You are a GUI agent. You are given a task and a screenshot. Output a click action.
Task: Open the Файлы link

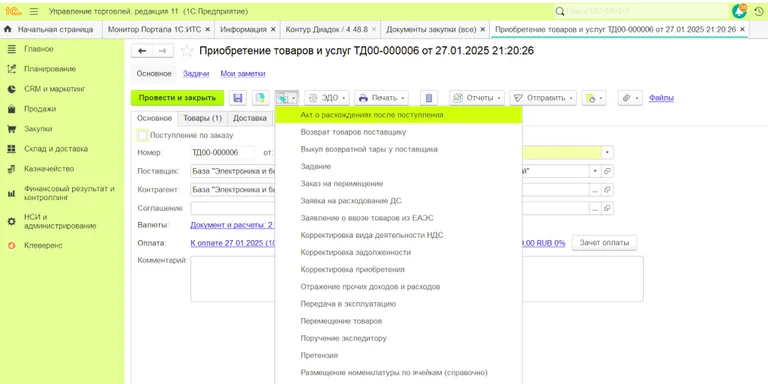(x=661, y=98)
